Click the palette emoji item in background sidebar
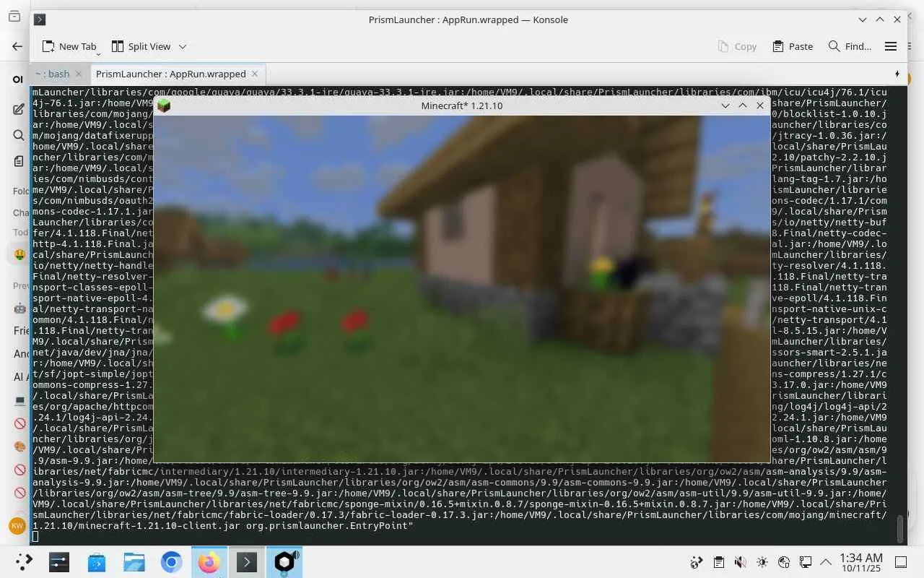The image size is (924, 578). pyautogui.click(x=19, y=447)
